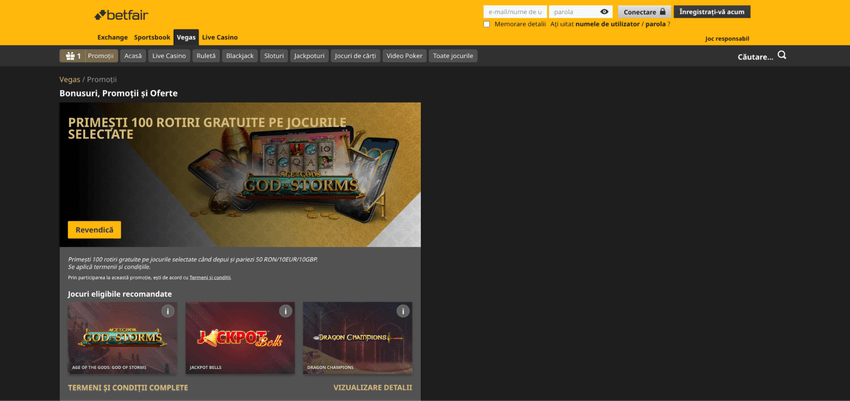Open the Jocuri de cărți category
Screen dimensions: 850x401
[x=356, y=56]
